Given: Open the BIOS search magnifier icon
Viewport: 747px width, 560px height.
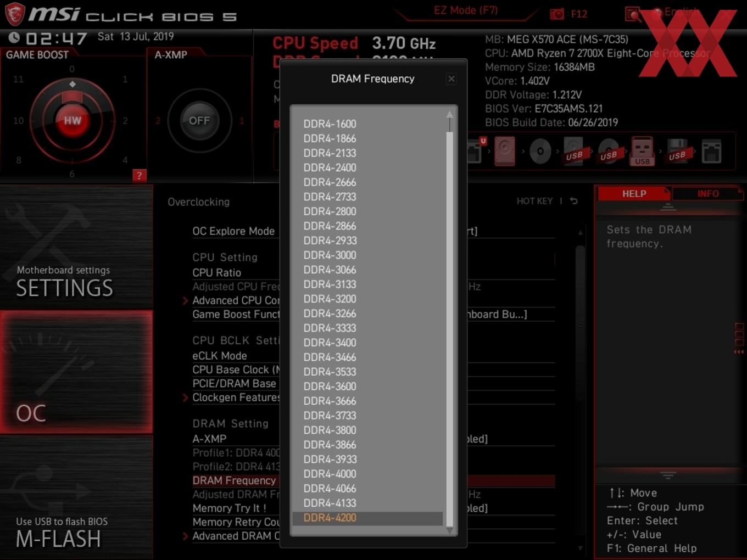Looking at the screenshot, I should coord(633,14).
